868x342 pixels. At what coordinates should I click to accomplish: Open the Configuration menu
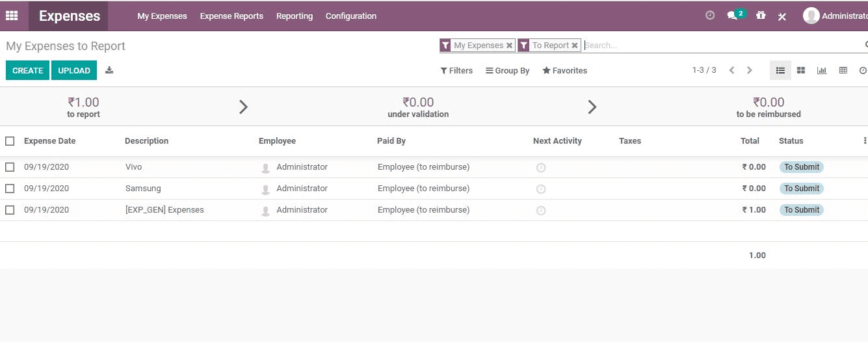pos(351,16)
